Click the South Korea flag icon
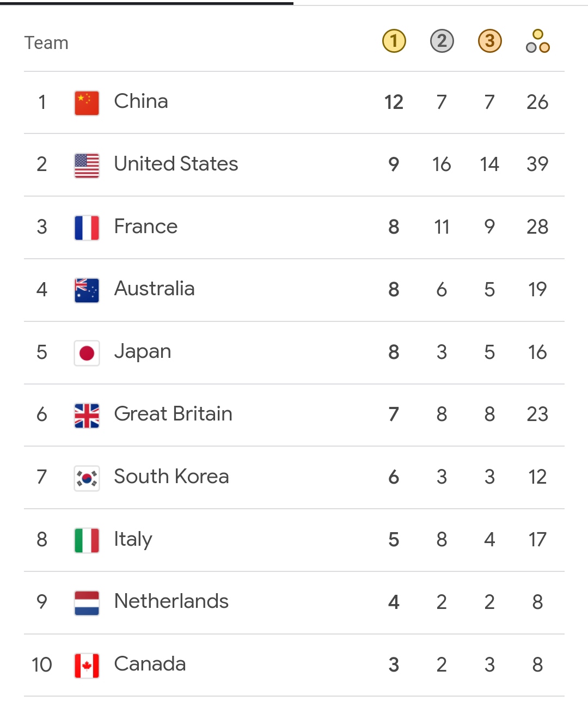 coord(87,478)
